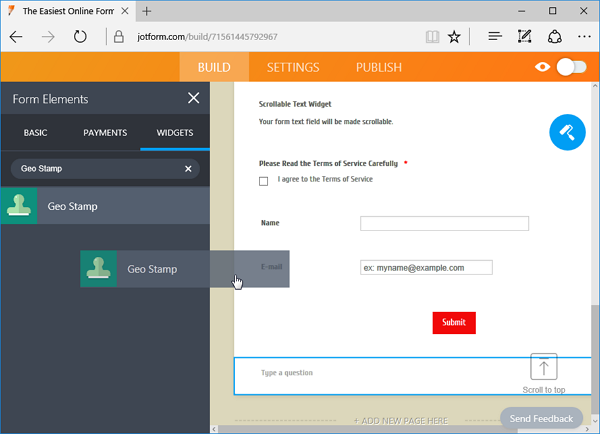Viewport: 600px width, 434px height.
Task: Click the red Submit button
Action: (454, 322)
